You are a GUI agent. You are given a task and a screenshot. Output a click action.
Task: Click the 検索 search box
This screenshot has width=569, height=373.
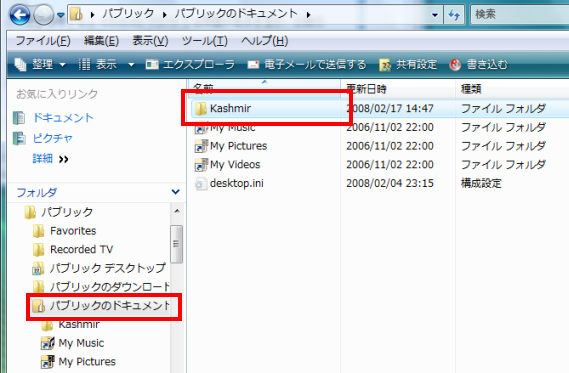(520, 15)
